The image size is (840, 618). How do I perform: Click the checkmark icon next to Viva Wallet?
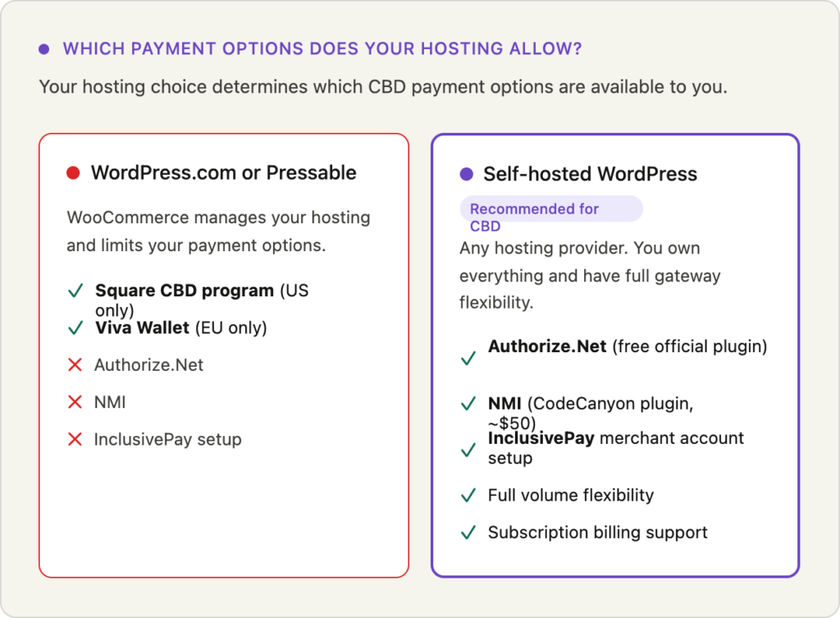click(x=75, y=328)
